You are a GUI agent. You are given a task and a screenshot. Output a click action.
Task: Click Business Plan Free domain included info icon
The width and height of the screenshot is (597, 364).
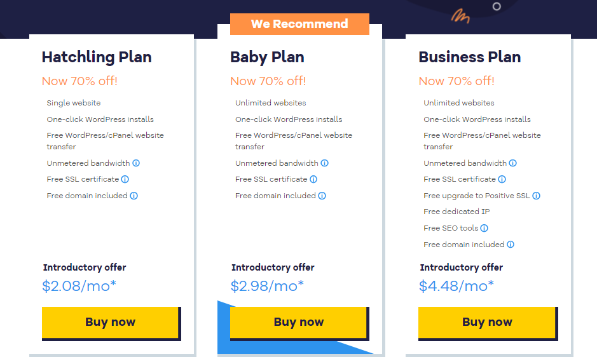[x=511, y=245]
